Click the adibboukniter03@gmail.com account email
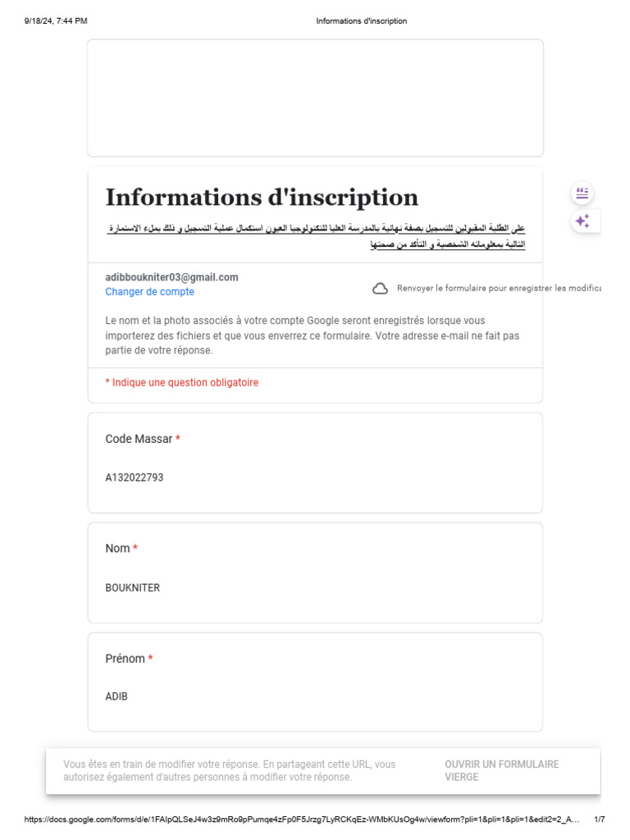Image resolution: width=630 pixels, height=840 pixels. [171, 277]
